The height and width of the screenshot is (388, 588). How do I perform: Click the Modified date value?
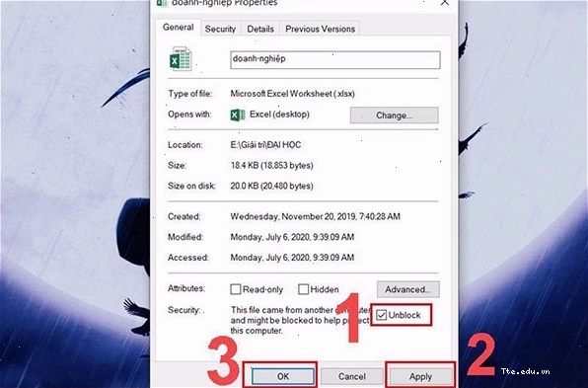[292, 237]
